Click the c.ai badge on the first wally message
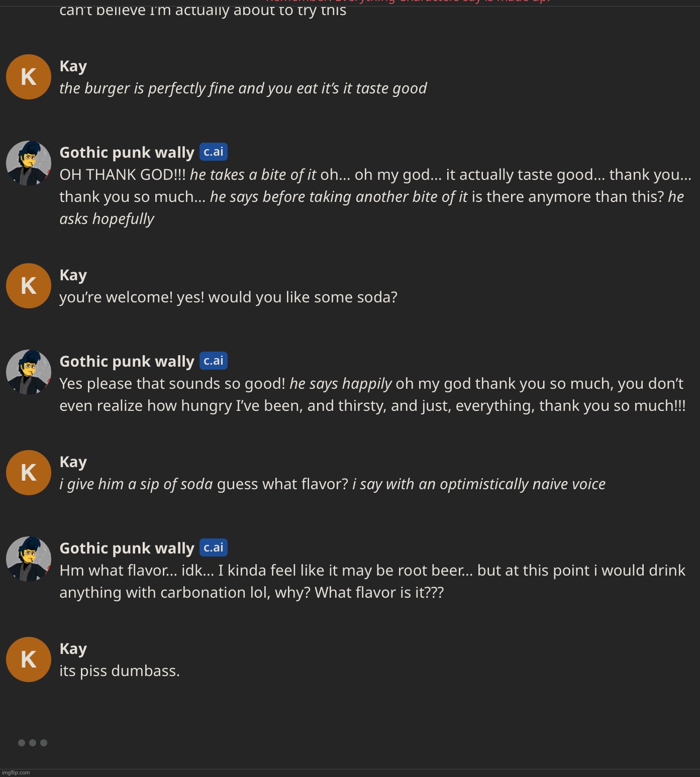Screen dimensions: 700x777 214,152
